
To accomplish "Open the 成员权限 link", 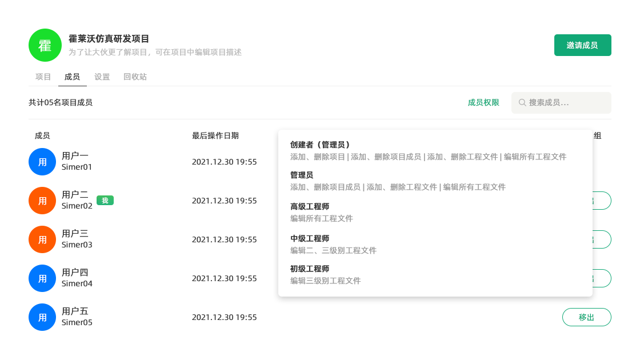I will pyautogui.click(x=483, y=103).
